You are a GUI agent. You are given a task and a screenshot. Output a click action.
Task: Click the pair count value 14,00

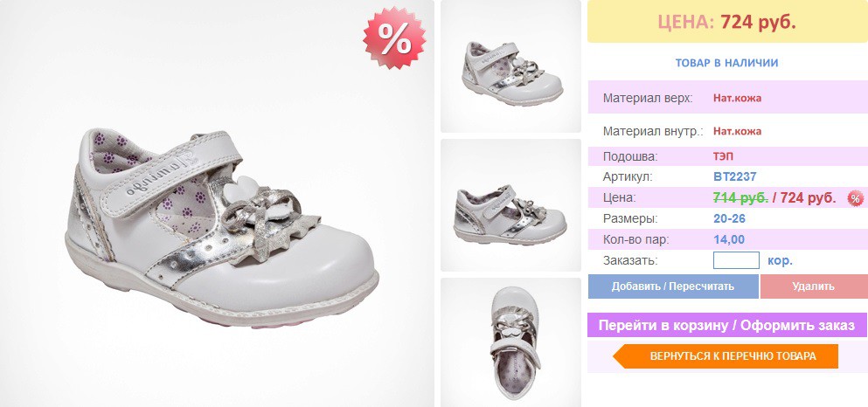[x=729, y=239]
